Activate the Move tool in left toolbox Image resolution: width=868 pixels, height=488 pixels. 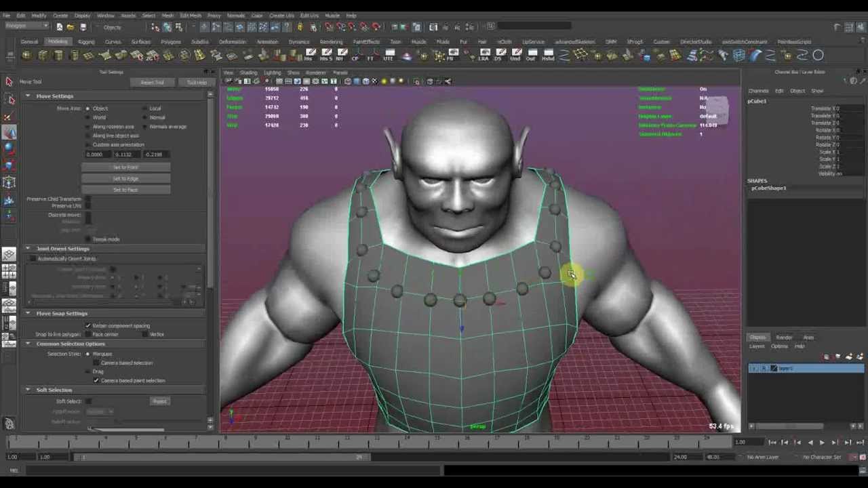[9, 133]
